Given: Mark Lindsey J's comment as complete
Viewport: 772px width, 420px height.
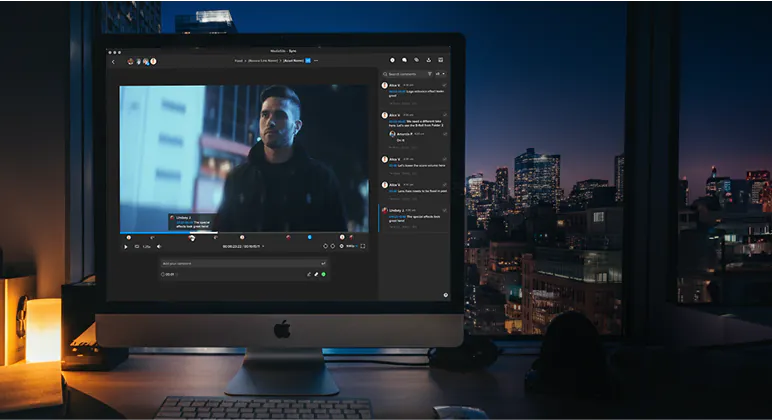Looking at the screenshot, I should tap(445, 211).
